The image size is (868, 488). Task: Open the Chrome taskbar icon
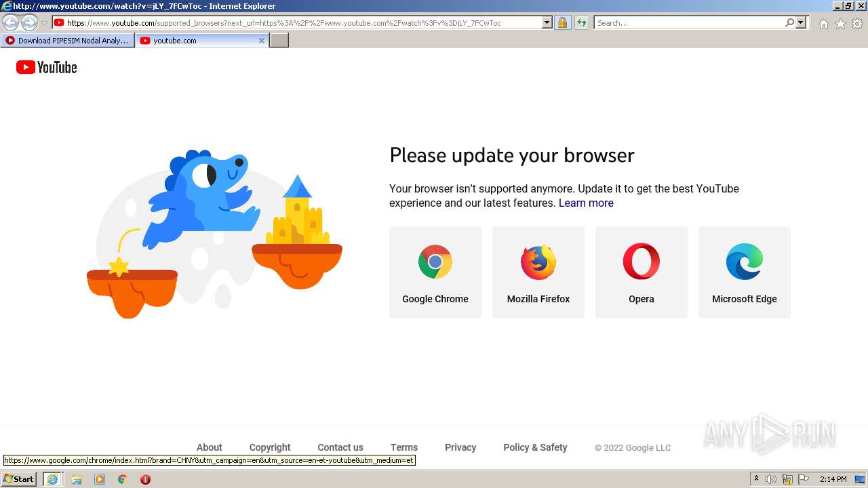click(x=123, y=479)
